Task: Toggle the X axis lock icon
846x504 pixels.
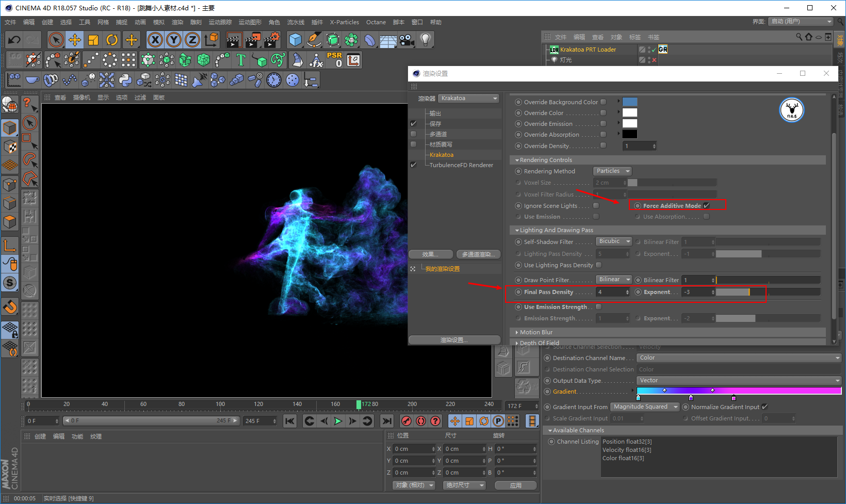Action: pyautogui.click(x=155, y=40)
